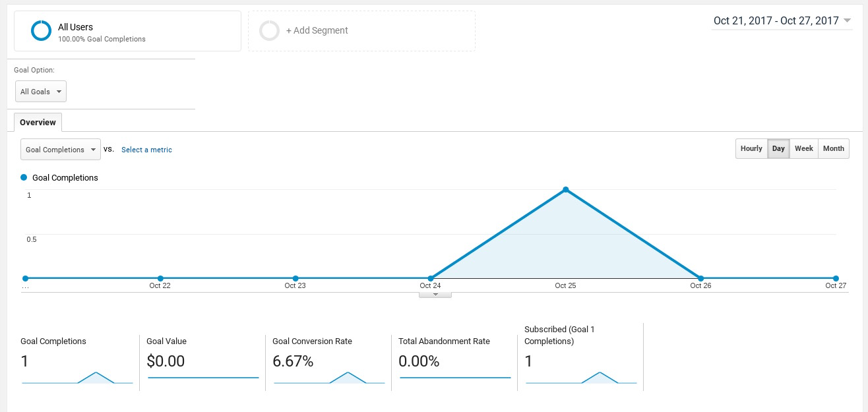Expand the All Goals dropdown
The image size is (868, 412).
[x=41, y=92]
